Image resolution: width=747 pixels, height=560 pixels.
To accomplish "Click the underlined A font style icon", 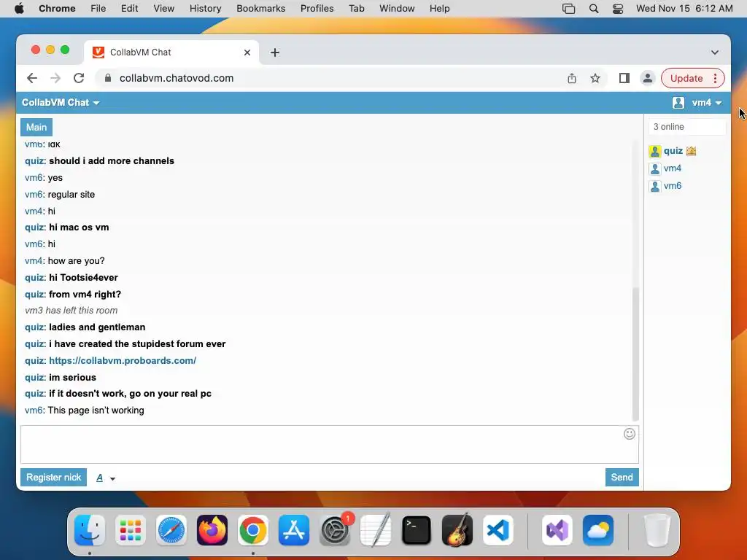I will (x=99, y=478).
